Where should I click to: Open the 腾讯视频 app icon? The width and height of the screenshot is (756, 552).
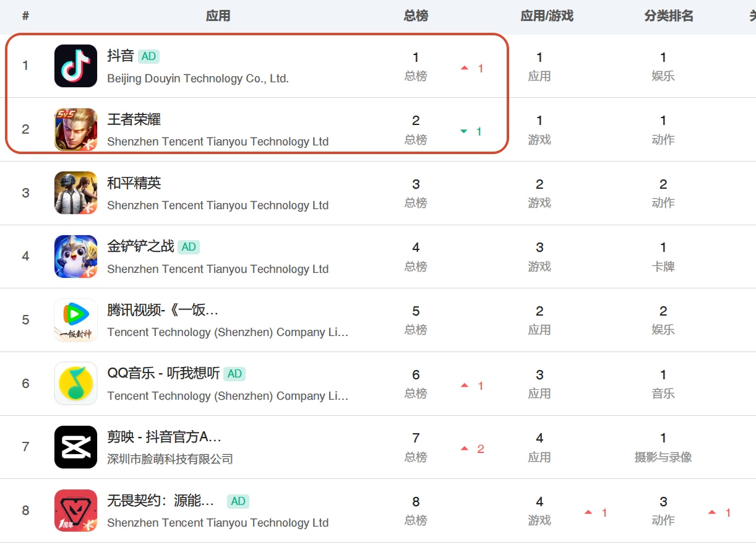75,320
